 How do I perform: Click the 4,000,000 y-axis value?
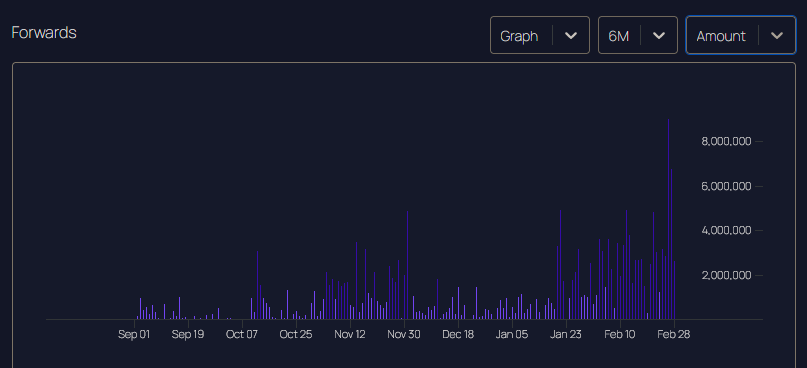(x=726, y=231)
